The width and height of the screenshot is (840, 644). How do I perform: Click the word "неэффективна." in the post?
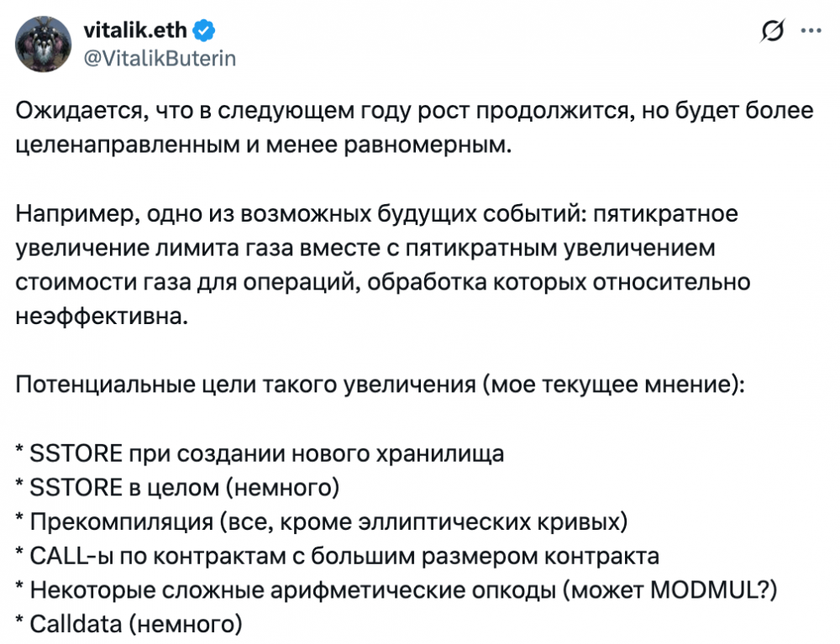(98, 318)
